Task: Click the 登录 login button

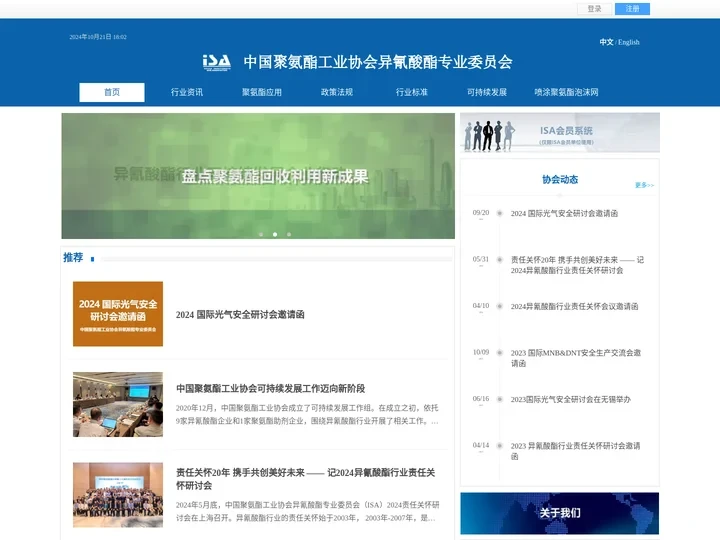Action: [x=595, y=9]
